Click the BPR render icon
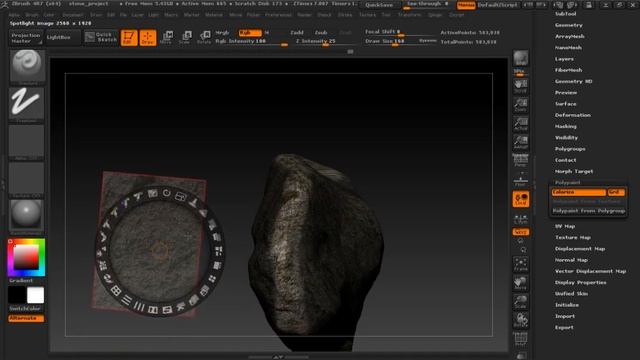Screen dimensions: 640x360 (x=520, y=58)
